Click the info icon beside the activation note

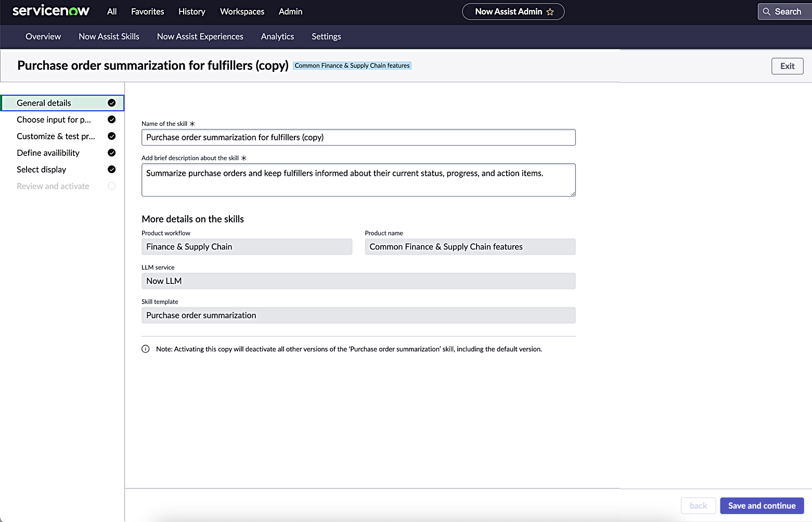pyautogui.click(x=146, y=349)
